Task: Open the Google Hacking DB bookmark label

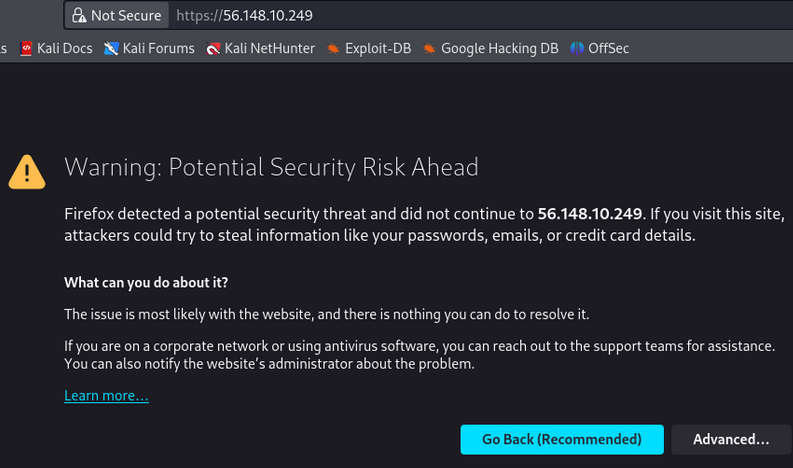Action: click(500, 48)
